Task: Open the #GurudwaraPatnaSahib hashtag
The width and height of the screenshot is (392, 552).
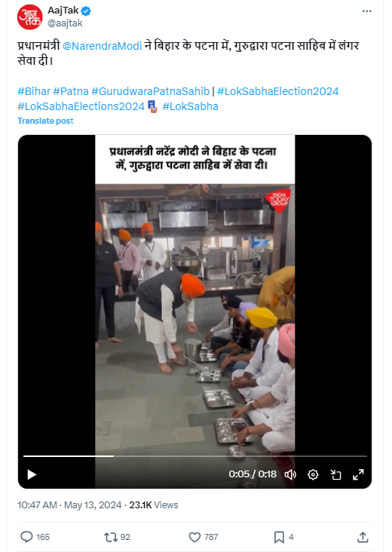Action: pos(150,91)
